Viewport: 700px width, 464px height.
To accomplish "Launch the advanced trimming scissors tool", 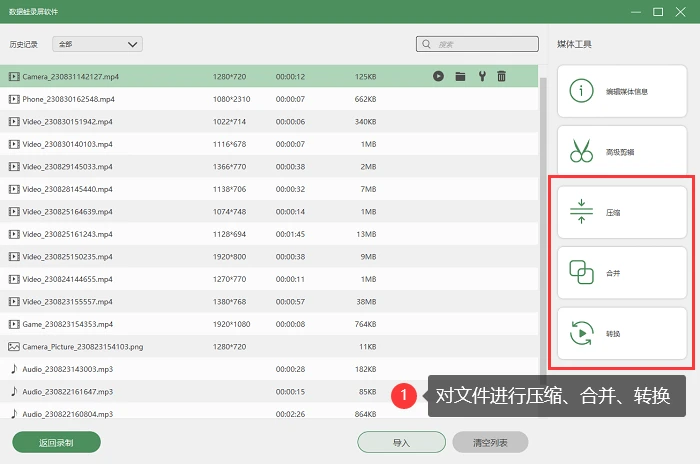I will pyautogui.click(x=622, y=150).
